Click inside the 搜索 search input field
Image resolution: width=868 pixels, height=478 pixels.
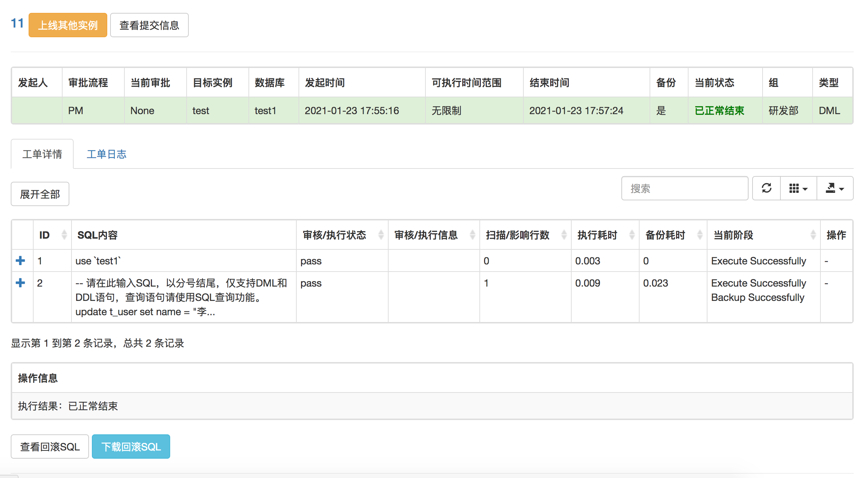pyautogui.click(x=684, y=189)
